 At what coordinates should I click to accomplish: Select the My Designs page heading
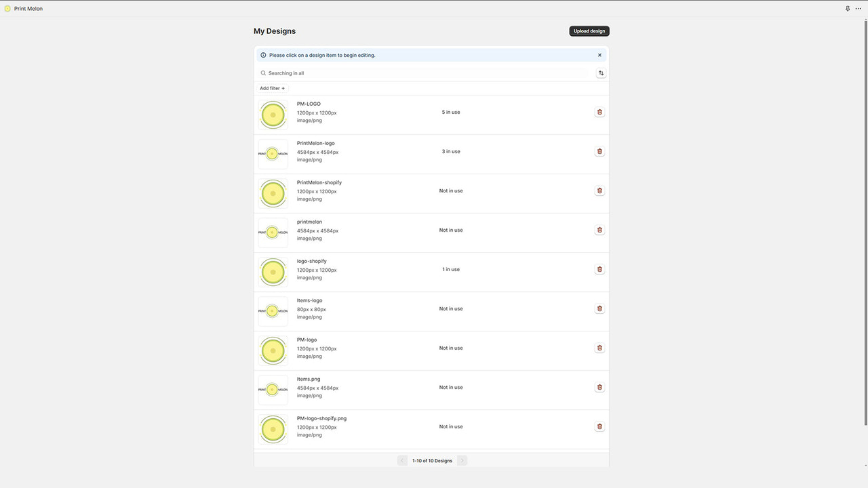(x=274, y=30)
